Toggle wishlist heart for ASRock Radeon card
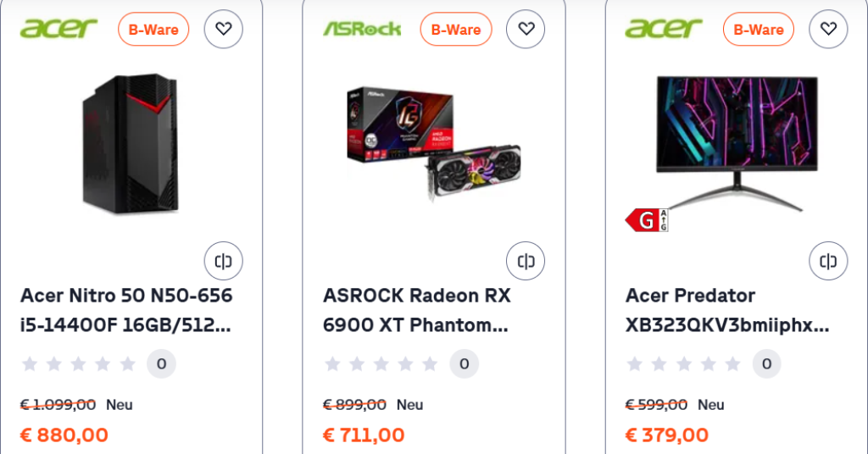868x454 pixels. point(526,30)
